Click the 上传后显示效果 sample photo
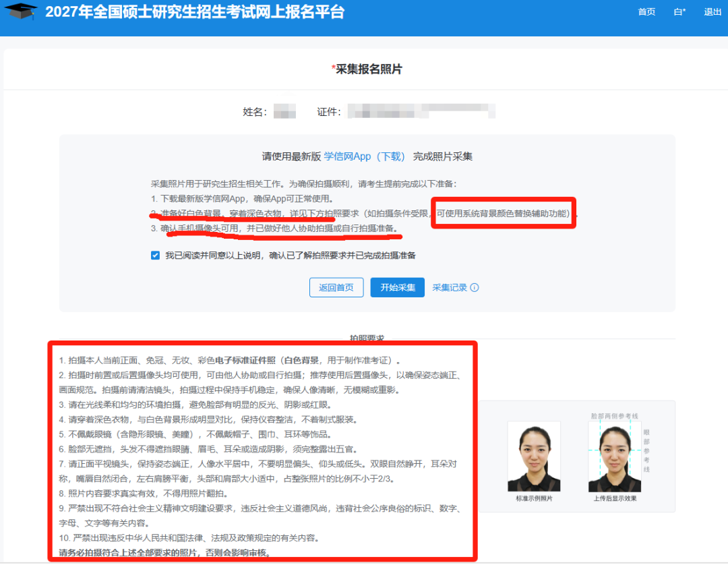 (x=615, y=457)
